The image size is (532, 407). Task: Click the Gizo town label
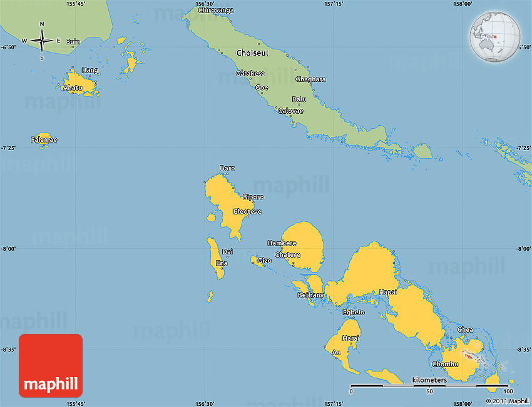point(265,260)
